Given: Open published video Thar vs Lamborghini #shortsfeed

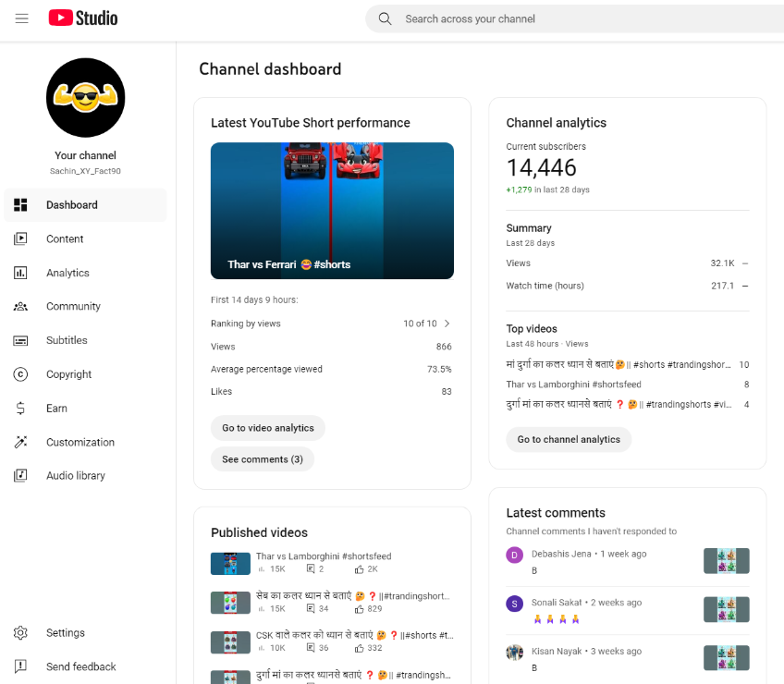Looking at the screenshot, I should [x=324, y=556].
